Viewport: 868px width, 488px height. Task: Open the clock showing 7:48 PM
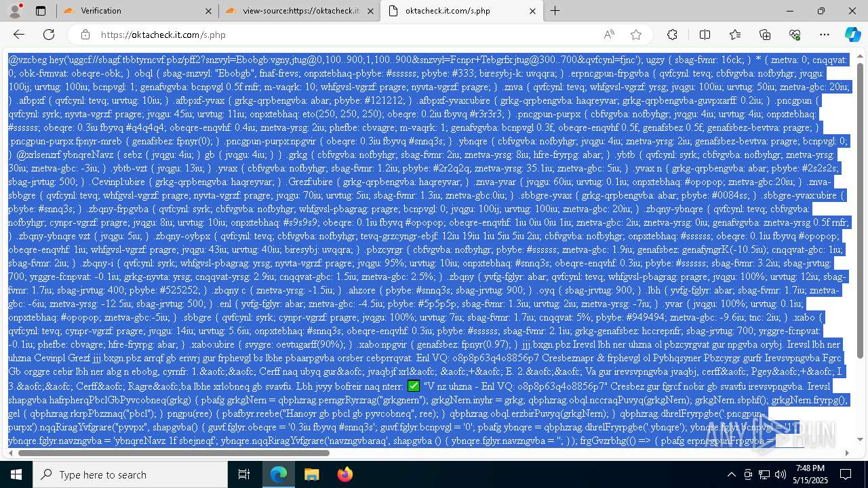coord(810,474)
